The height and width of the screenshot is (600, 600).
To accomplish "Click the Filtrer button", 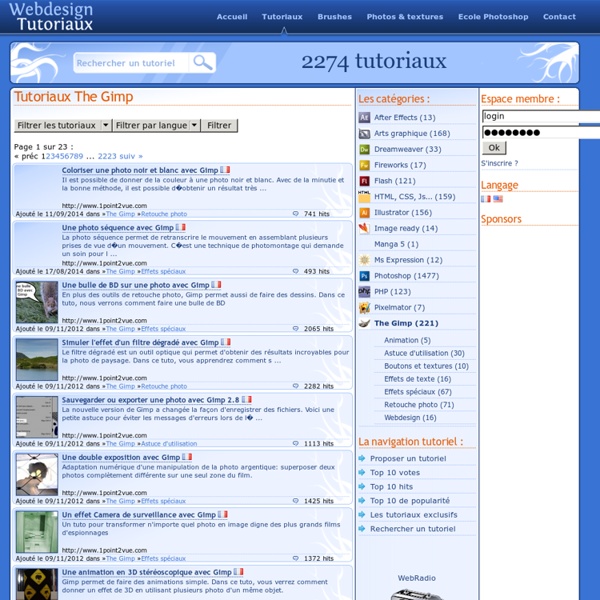I will (x=219, y=125).
